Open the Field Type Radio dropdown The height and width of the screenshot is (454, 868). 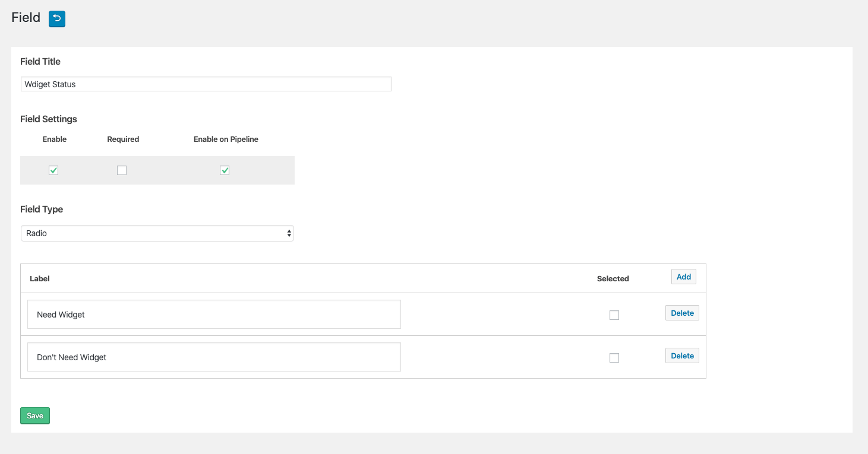coord(157,233)
